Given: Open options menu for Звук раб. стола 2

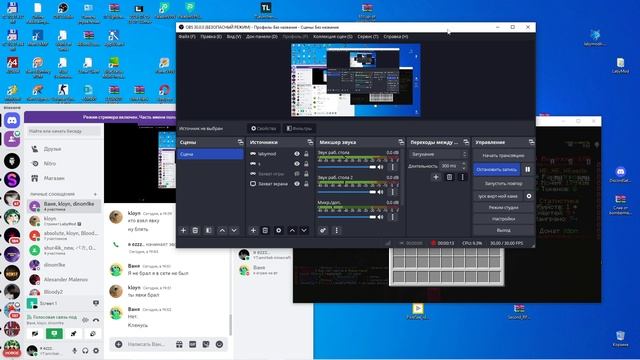Looking at the screenshot, I should point(393,192).
